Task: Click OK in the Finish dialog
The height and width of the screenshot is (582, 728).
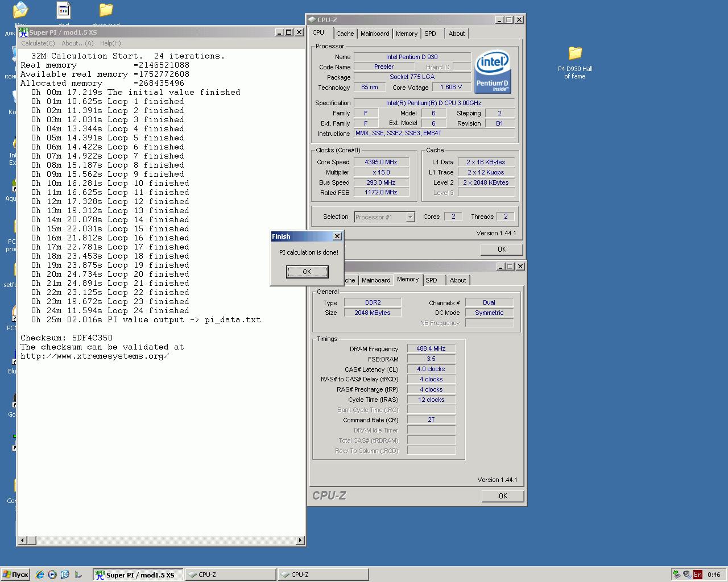Action: point(307,272)
